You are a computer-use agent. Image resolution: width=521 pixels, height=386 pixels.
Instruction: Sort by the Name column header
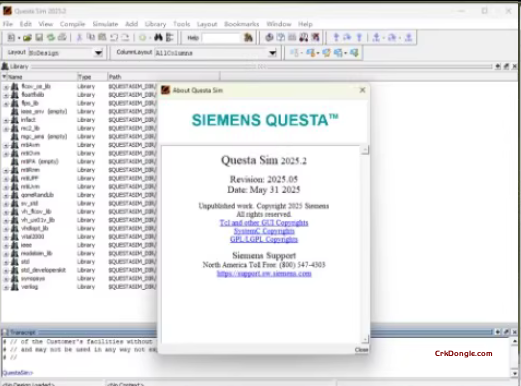(x=39, y=77)
